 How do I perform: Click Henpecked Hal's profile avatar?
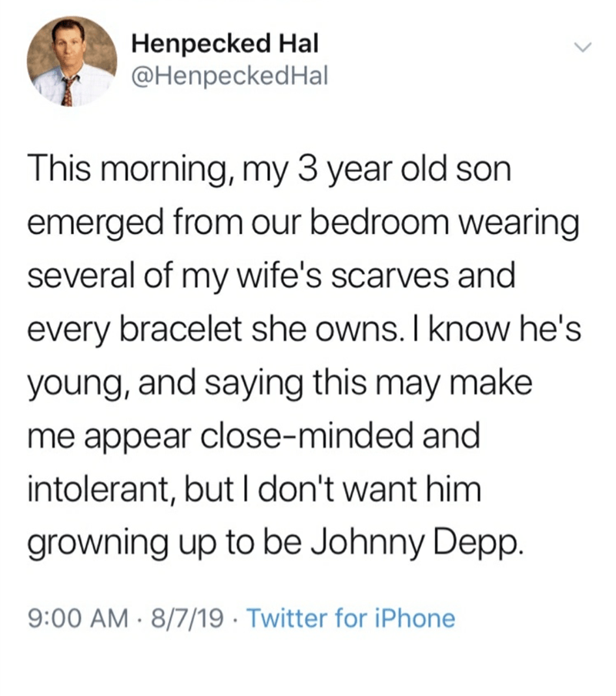coord(72,62)
